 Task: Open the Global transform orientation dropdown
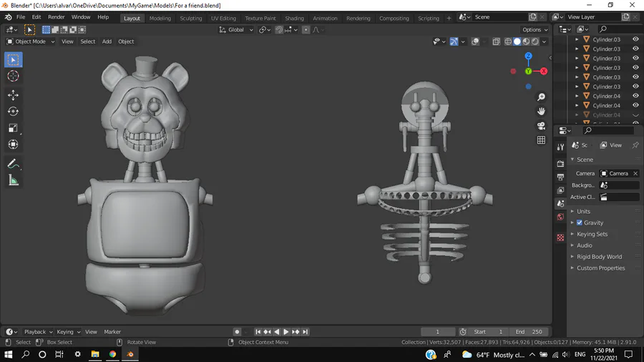coord(235,29)
